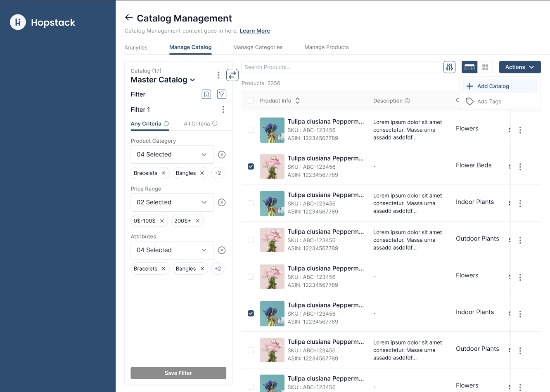The width and height of the screenshot is (550, 392).
Task: Switch to table list view
Action: [x=469, y=67]
